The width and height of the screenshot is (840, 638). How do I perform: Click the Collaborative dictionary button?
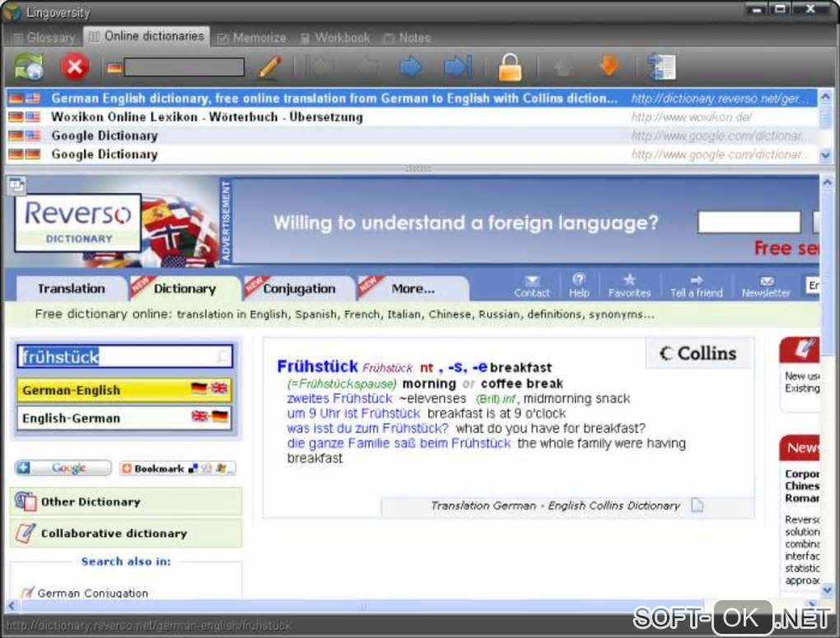(x=126, y=533)
